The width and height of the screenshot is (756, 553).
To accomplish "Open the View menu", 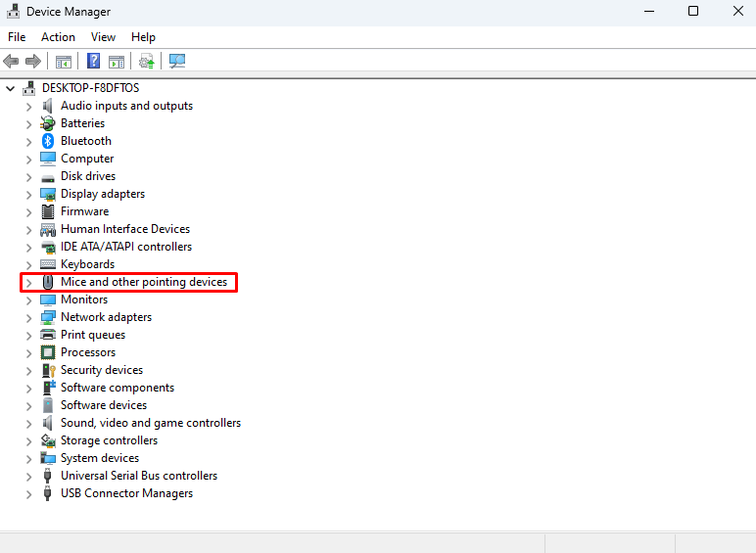I will click(103, 37).
